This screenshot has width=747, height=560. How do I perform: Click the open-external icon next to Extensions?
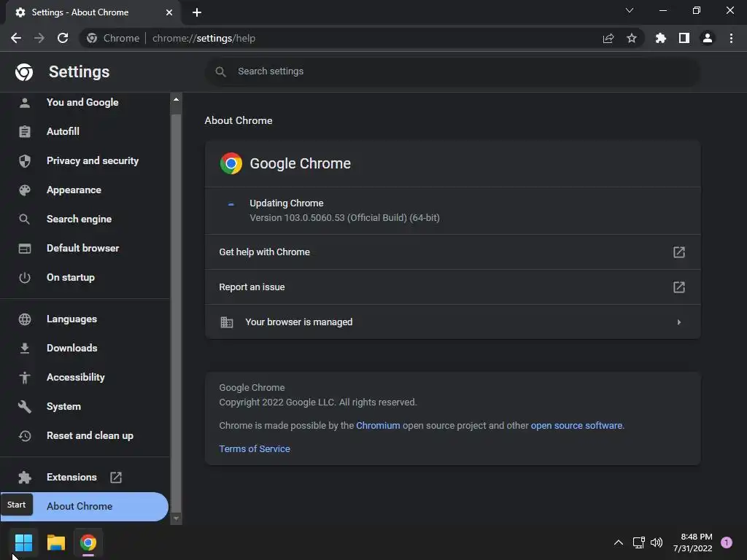(116, 477)
